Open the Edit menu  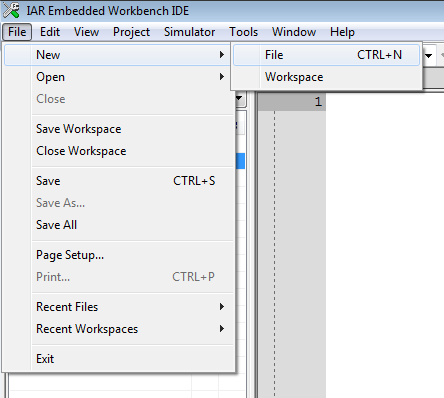50,32
